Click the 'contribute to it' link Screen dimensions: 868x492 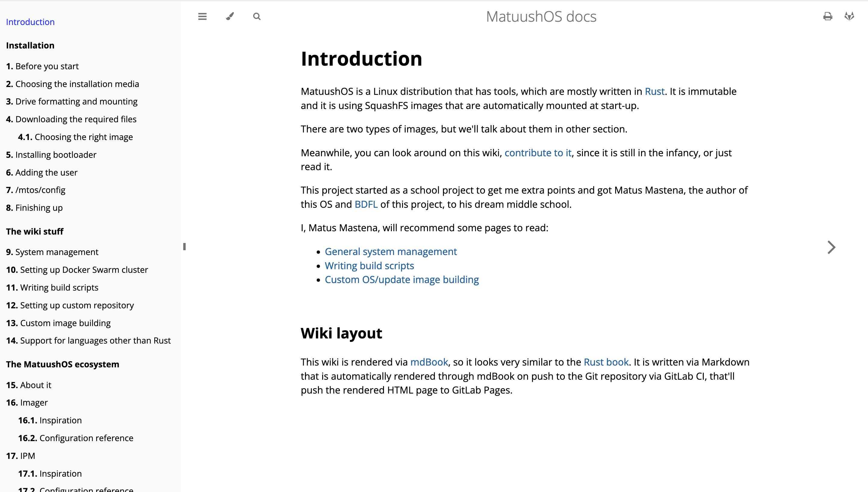pos(538,153)
